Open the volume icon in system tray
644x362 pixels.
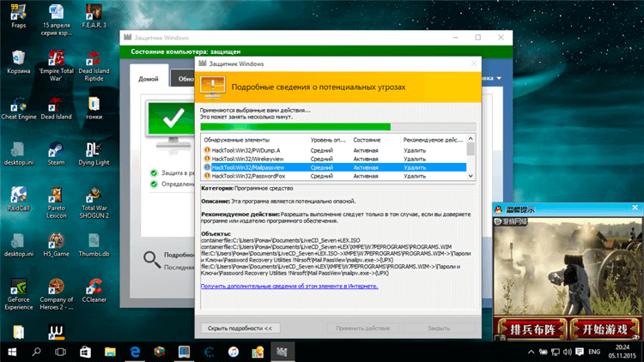tap(568, 352)
